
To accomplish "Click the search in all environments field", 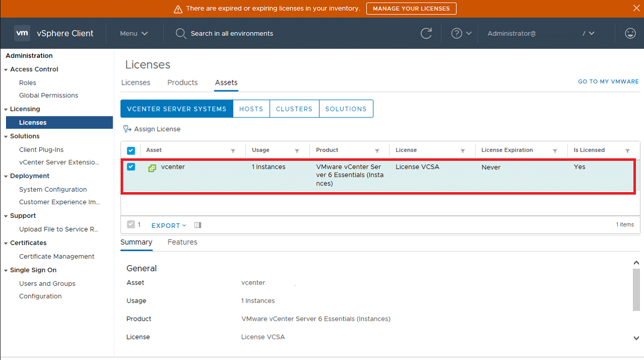I will [x=232, y=33].
